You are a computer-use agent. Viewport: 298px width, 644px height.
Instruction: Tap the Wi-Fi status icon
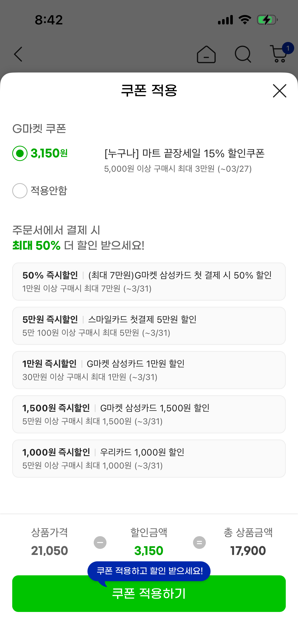(x=245, y=20)
